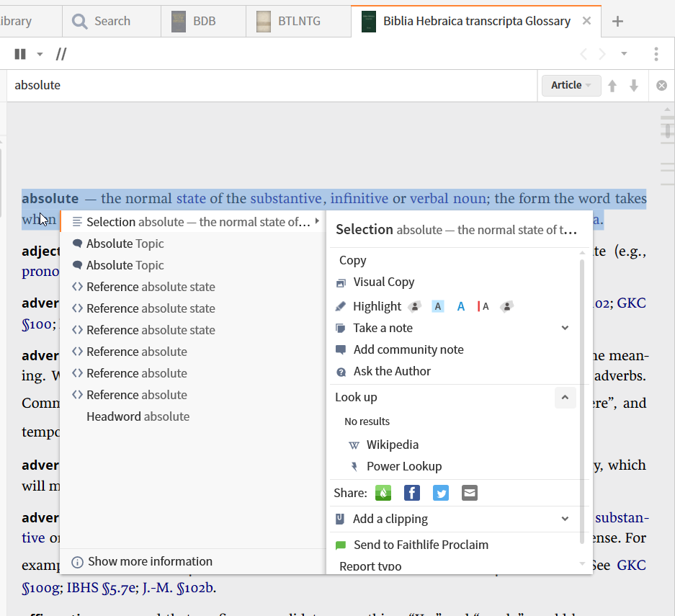Screen dimensions: 675x616
Task: Click the document vertical scrollbar thumb
Action: click(667, 130)
